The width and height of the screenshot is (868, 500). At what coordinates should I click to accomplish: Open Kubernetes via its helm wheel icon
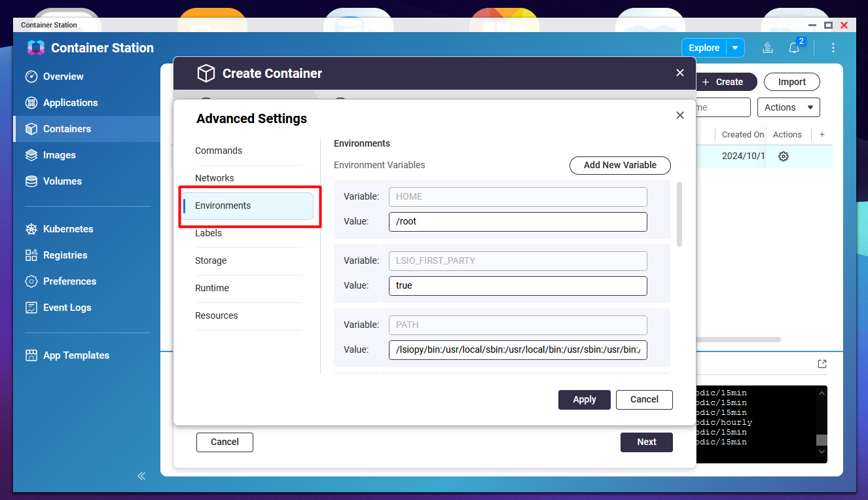[x=31, y=229]
